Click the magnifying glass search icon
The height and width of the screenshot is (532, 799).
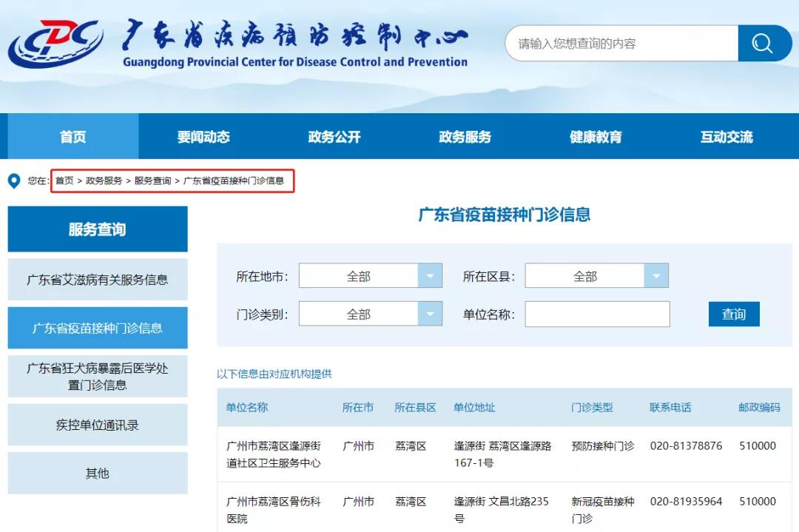pyautogui.click(x=765, y=43)
